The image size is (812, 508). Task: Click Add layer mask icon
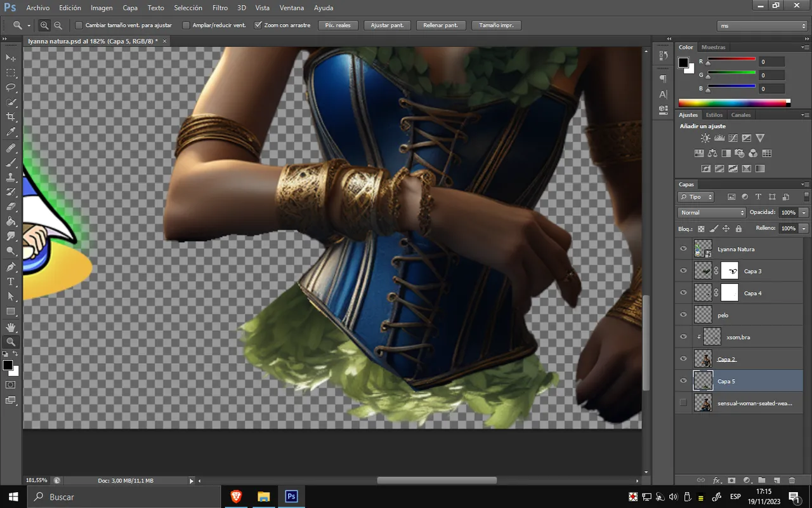tap(731, 481)
